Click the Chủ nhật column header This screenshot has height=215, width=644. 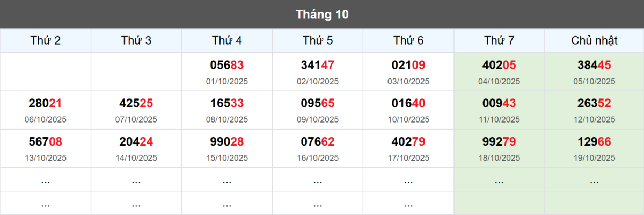point(594,40)
